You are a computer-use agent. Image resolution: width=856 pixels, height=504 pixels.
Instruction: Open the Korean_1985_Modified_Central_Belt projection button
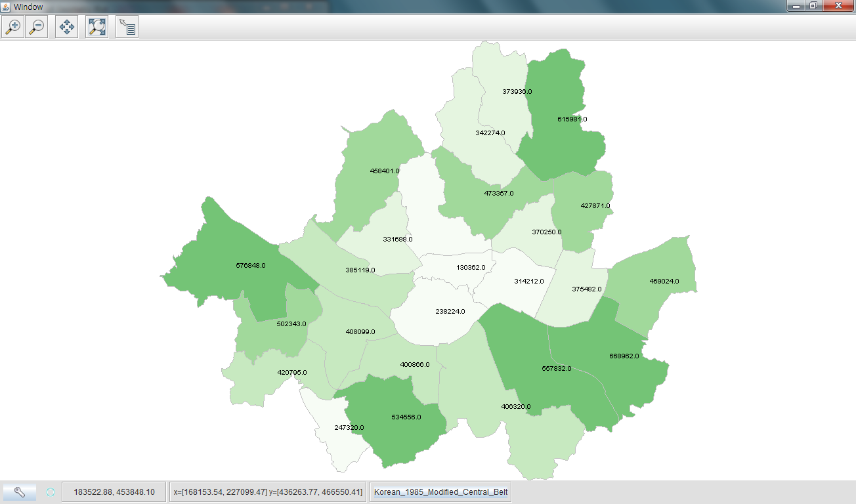click(440, 491)
